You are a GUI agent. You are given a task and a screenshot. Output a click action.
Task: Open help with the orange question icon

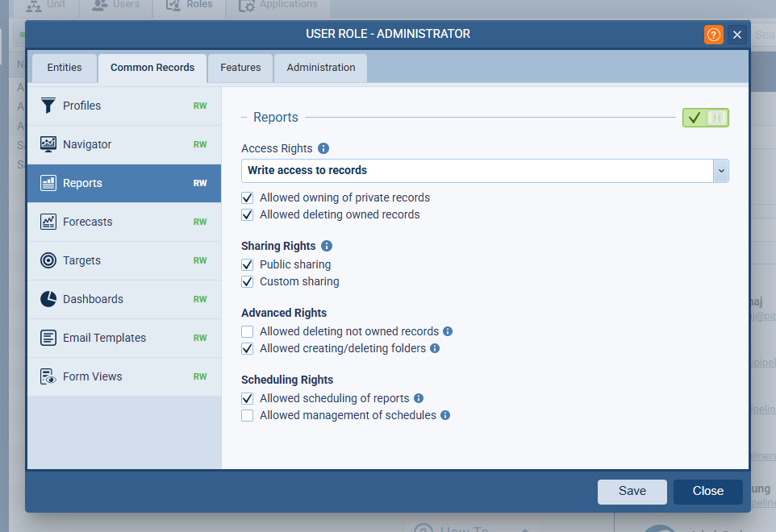click(x=713, y=35)
